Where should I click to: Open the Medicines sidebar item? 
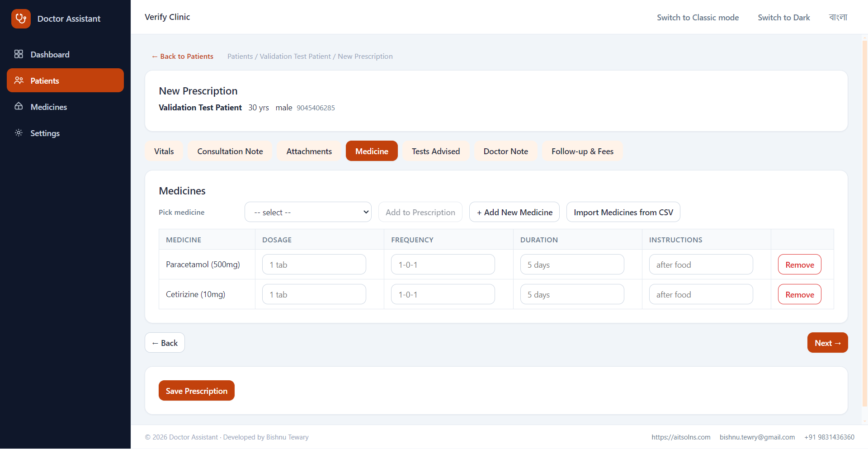[65, 107]
